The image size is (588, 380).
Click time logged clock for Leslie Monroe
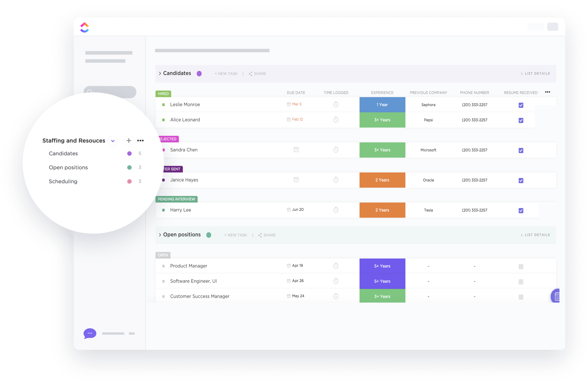click(336, 104)
